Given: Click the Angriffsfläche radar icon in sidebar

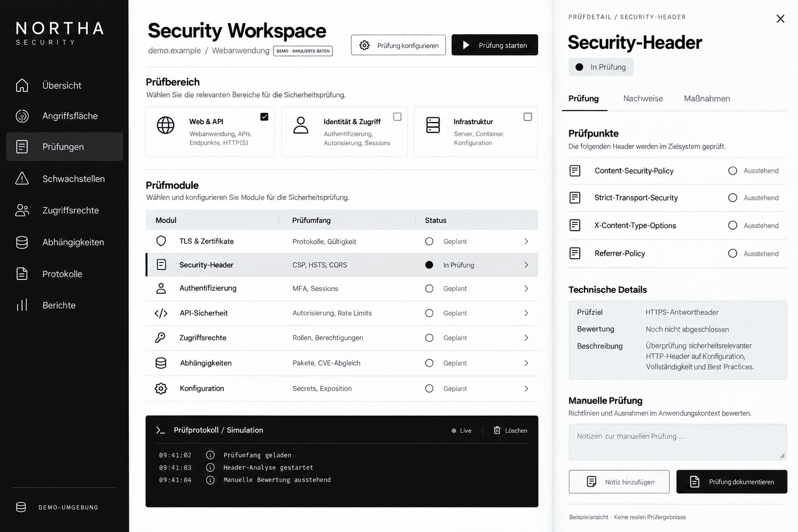Looking at the screenshot, I should pos(22,116).
